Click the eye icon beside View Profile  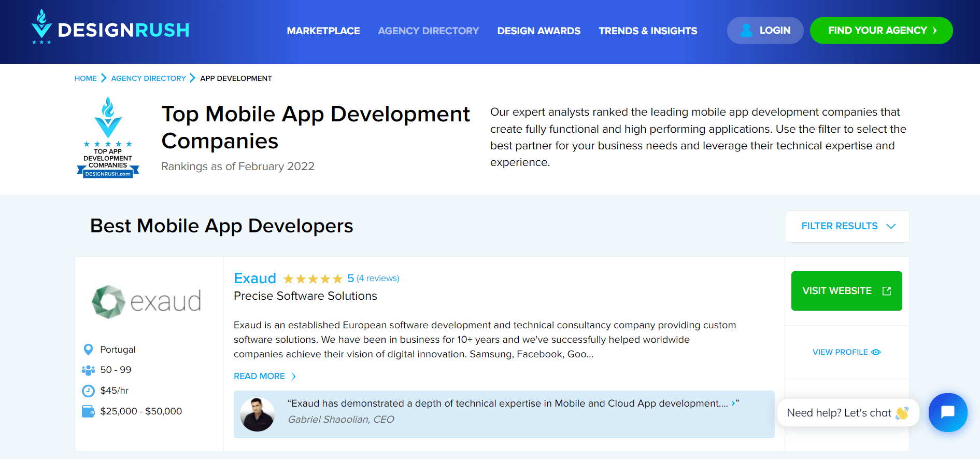[876, 352]
